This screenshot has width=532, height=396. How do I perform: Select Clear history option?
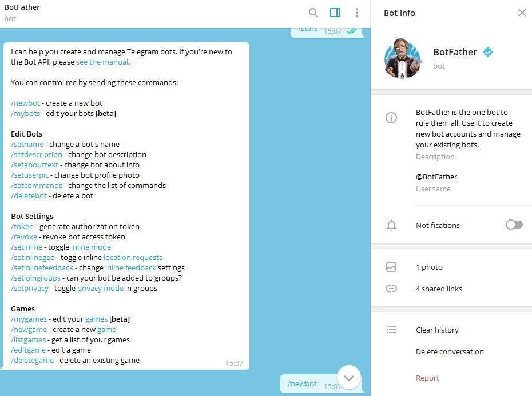pos(437,330)
